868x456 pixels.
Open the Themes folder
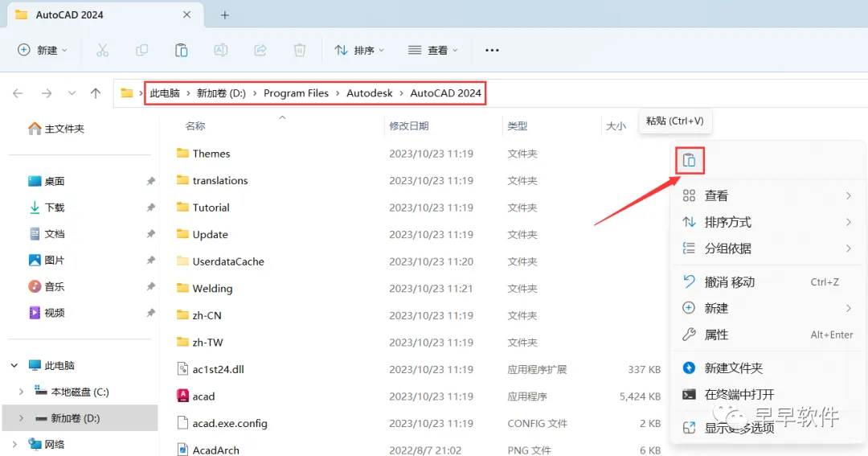pos(211,154)
